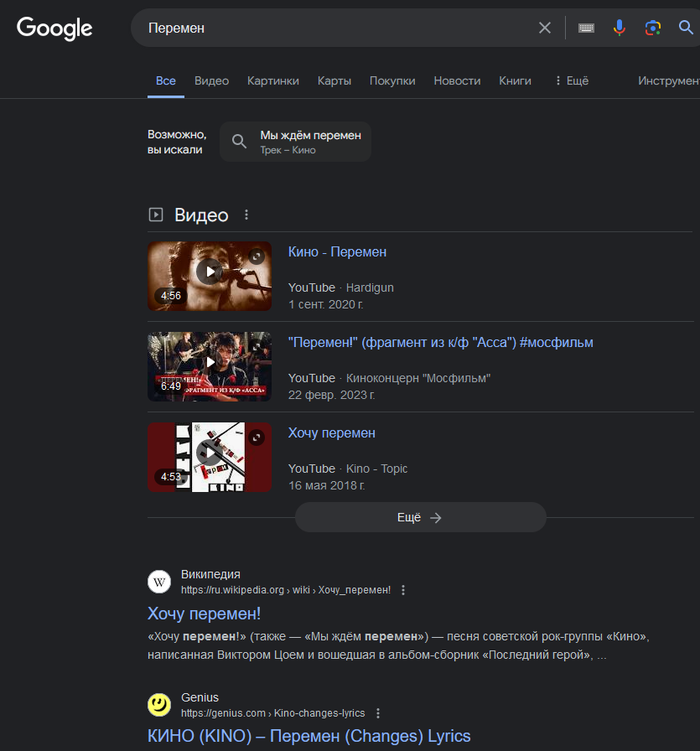
Task: Open Genius КИНО Перемен Lyrics result
Action: 309,736
